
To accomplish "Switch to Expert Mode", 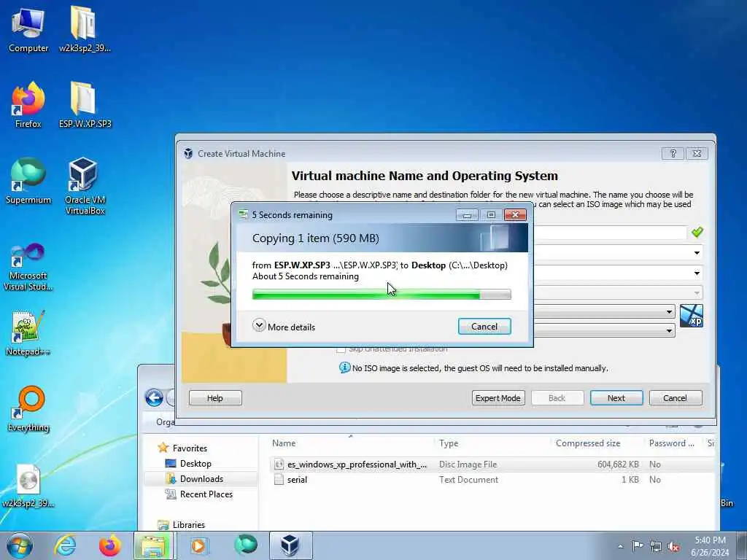I will click(498, 398).
